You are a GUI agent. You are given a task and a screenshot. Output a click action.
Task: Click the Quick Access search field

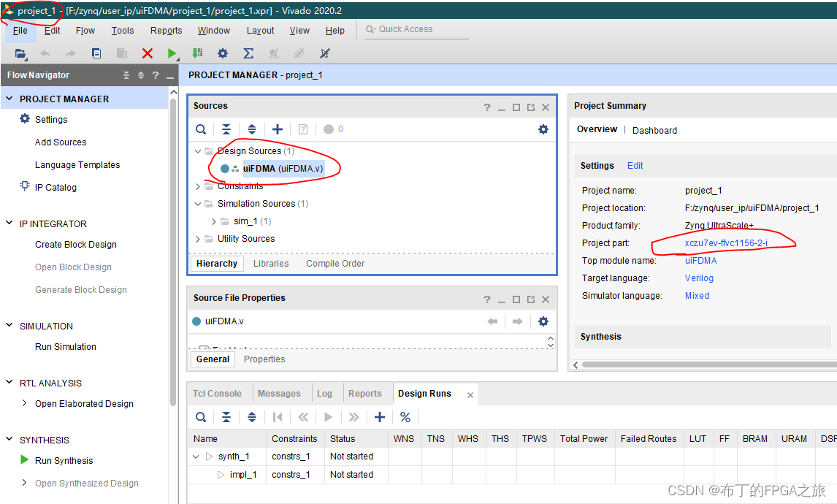point(416,30)
